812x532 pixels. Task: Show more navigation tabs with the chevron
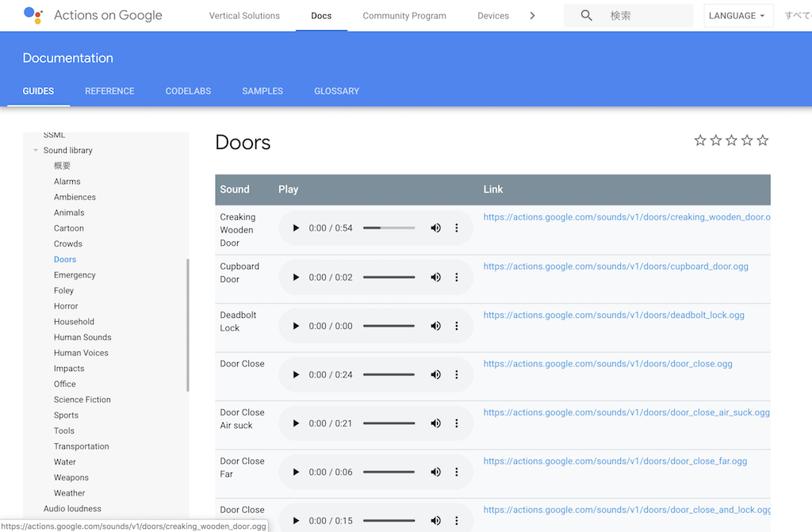(532, 16)
